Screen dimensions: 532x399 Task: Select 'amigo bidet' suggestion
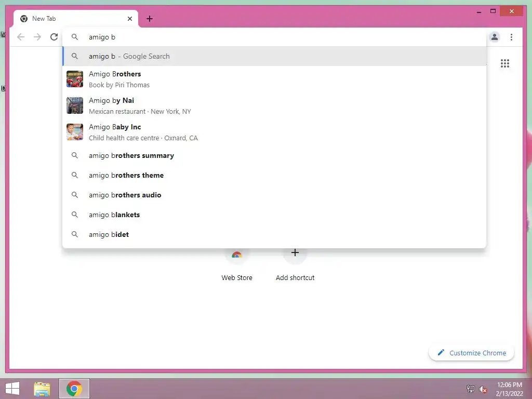coord(274,234)
